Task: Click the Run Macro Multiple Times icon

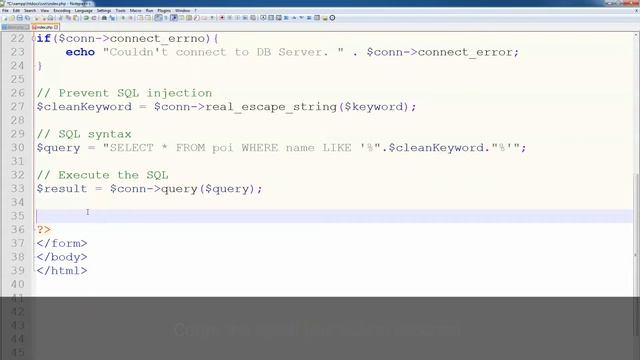Action: [x=245, y=18]
